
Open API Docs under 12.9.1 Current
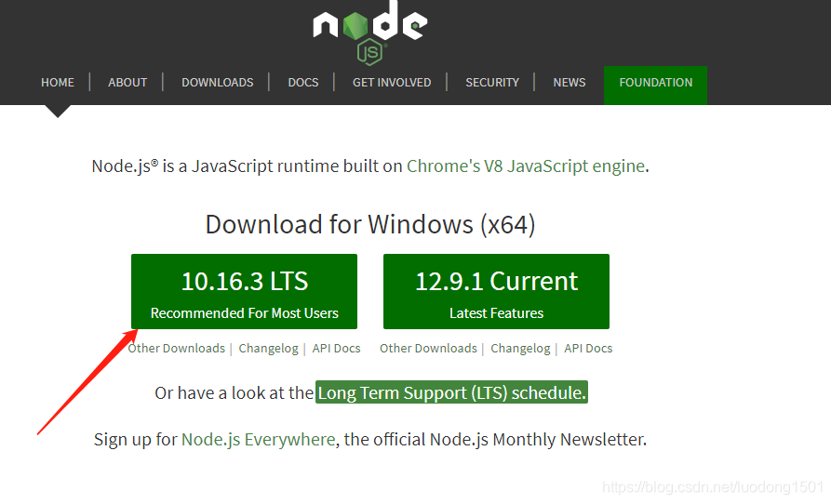[x=588, y=349]
